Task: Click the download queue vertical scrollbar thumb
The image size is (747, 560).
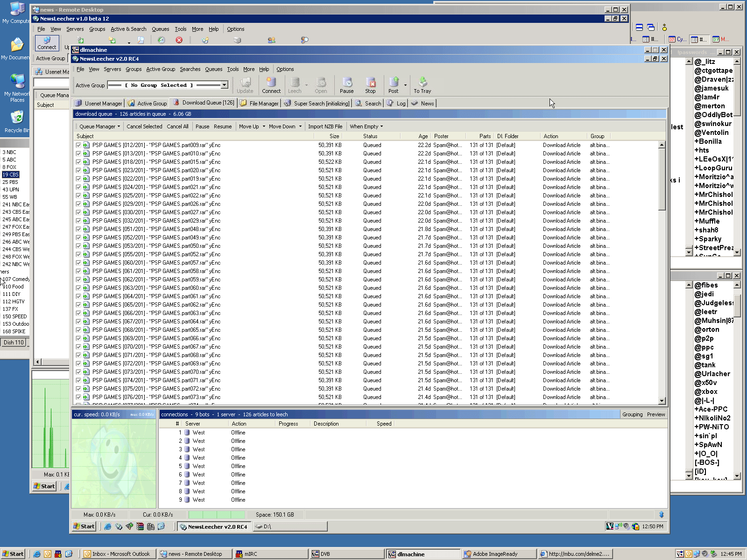Action: 662,180
